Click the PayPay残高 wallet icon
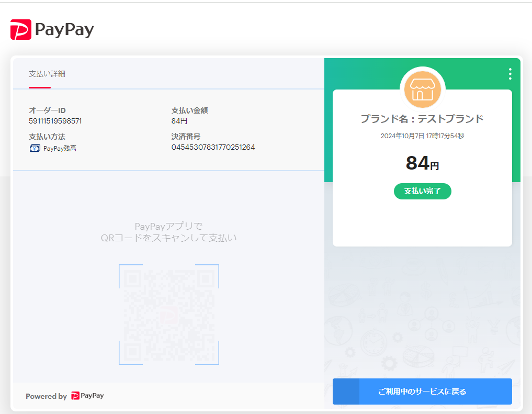This screenshot has width=532, height=414. (35, 148)
